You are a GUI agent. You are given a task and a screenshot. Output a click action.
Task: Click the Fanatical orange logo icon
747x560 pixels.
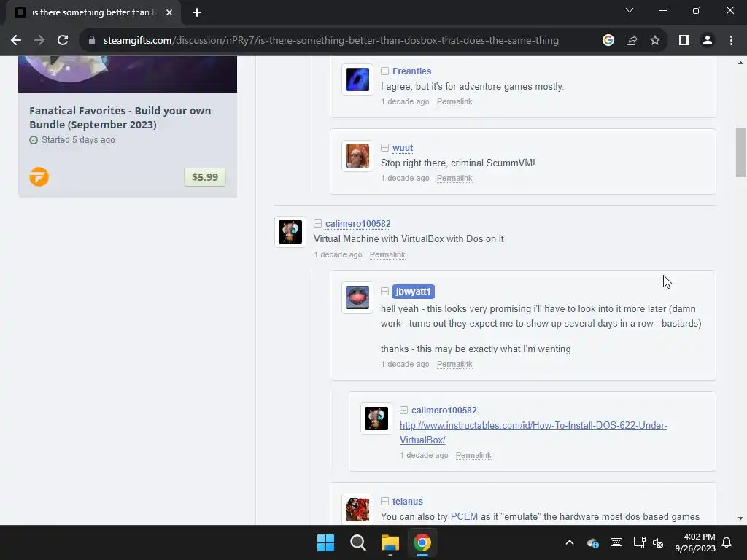tap(39, 177)
